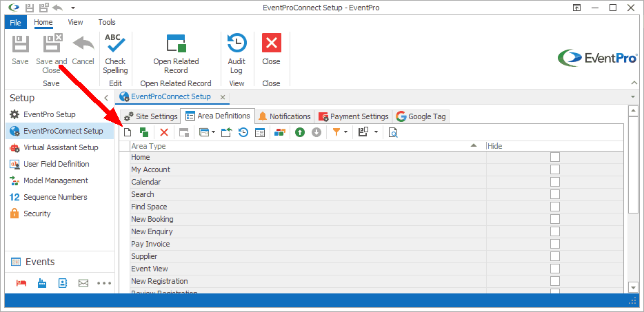The image size is (644, 312).
Task: Switch to View ribbon tab
Action: (75, 22)
